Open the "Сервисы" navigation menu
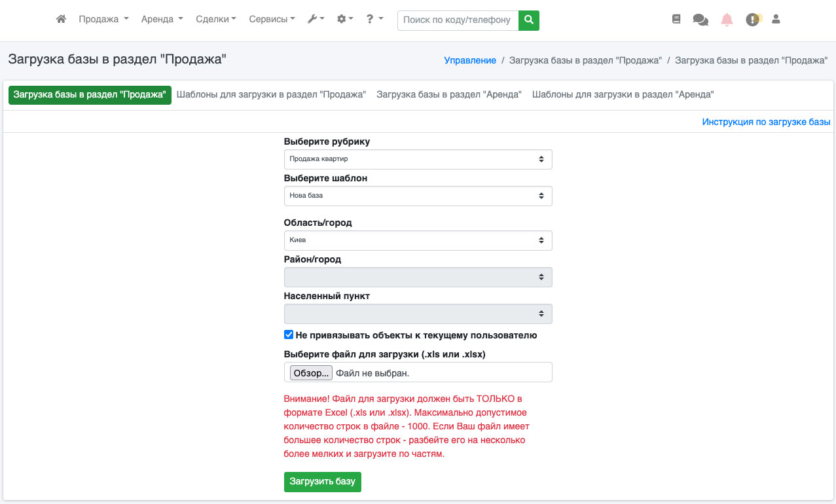Screen dimensions: 836x504 point(272,20)
